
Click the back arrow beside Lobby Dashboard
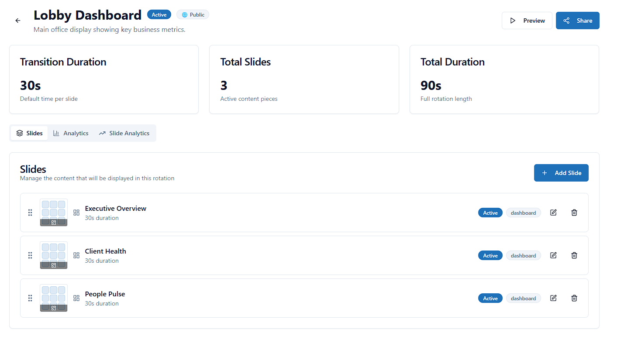tap(18, 21)
